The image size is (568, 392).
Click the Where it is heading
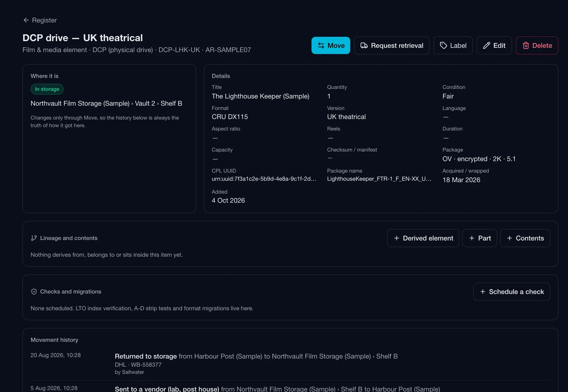click(x=44, y=76)
